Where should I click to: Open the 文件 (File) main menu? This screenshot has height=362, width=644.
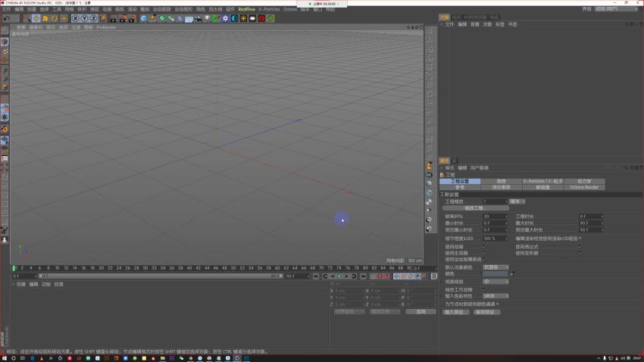pos(7,9)
